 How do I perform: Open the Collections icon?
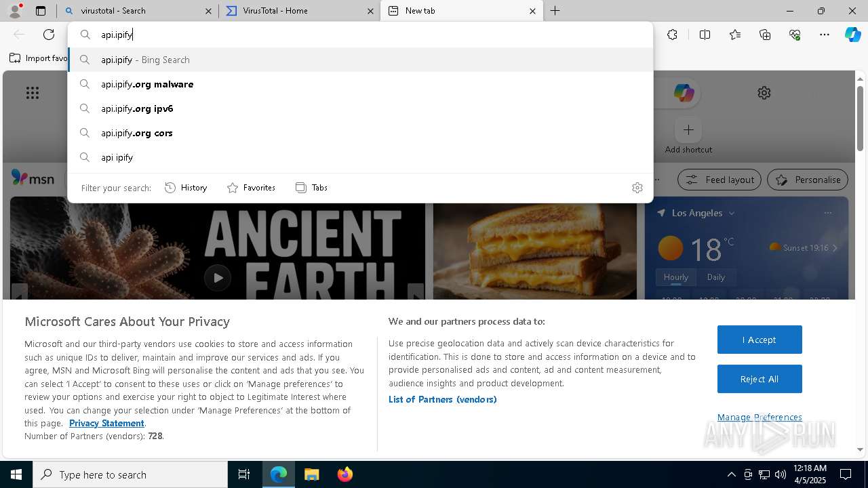pos(765,35)
